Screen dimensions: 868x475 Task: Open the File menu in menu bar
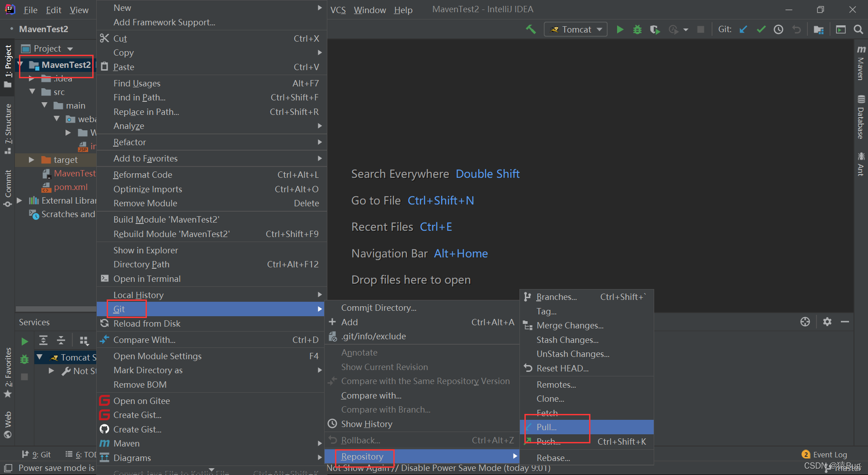[x=30, y=10]
